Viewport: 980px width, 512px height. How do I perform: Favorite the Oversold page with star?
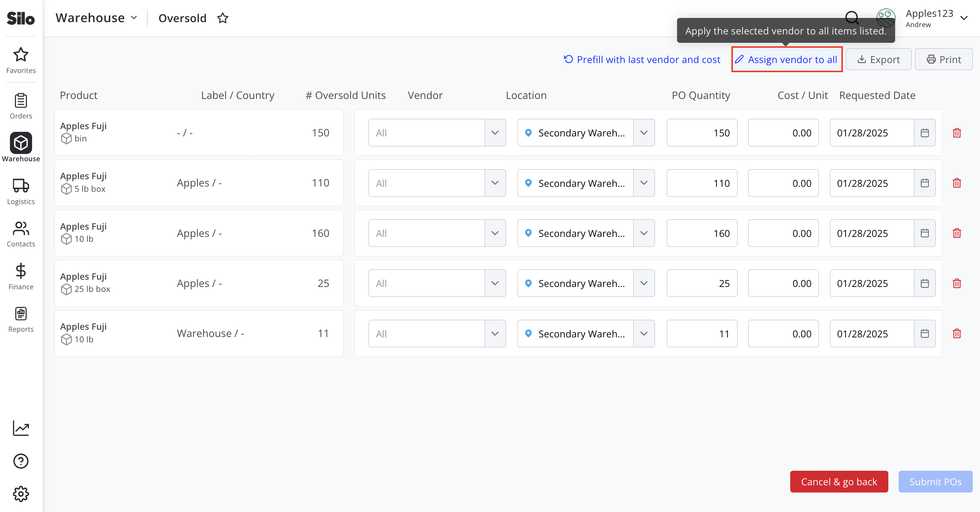click(223, 18)
